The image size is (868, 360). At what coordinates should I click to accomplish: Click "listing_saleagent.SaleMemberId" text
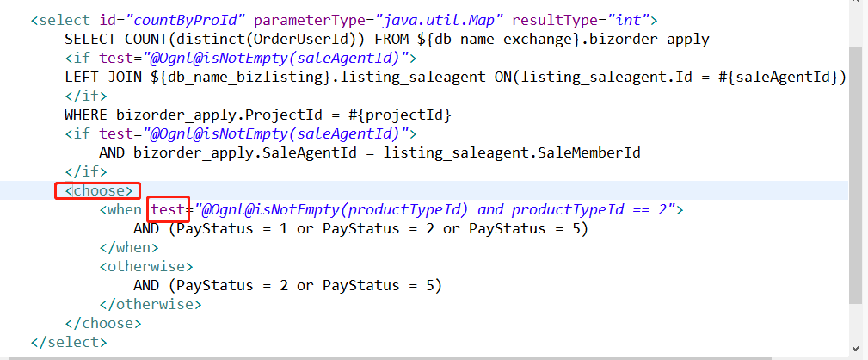512,152
